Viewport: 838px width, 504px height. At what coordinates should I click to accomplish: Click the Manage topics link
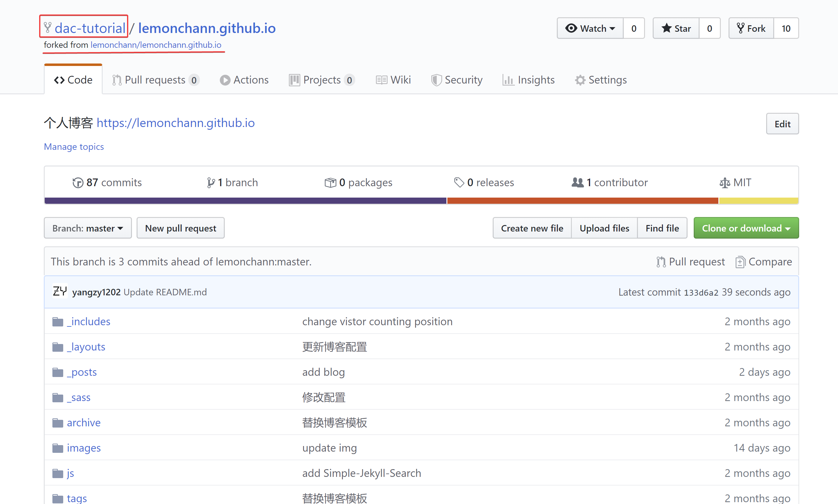pyautogui.click(x=74, y=147)
